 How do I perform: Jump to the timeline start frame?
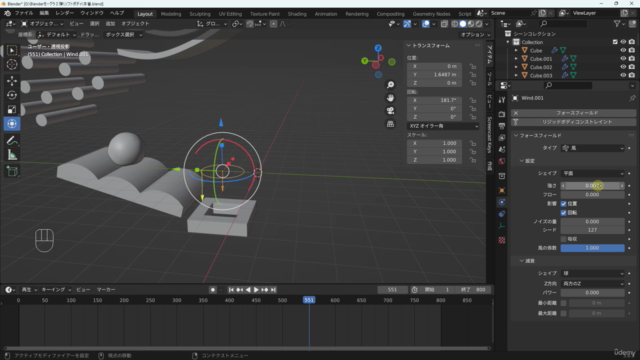point(231,290)
